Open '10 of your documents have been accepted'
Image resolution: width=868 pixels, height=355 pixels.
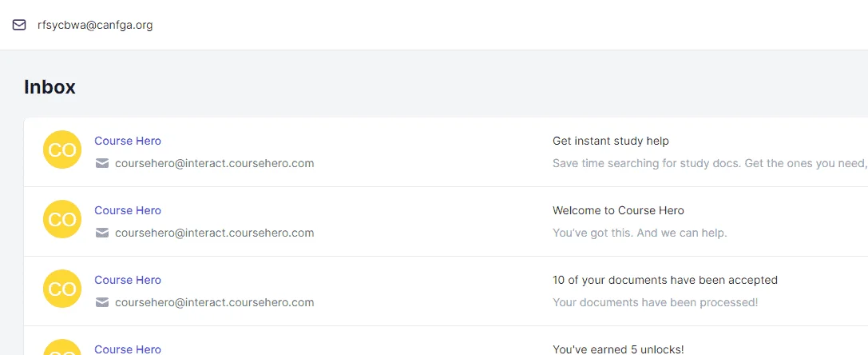point(665,280)
